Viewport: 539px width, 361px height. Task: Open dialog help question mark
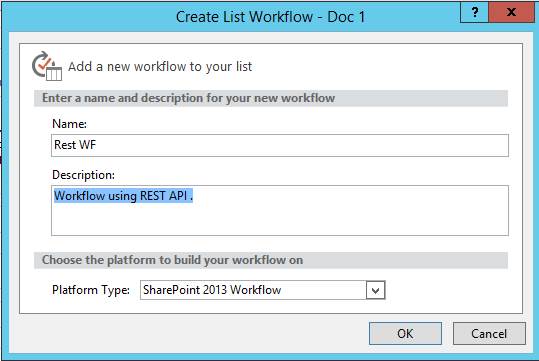[475, 12]
